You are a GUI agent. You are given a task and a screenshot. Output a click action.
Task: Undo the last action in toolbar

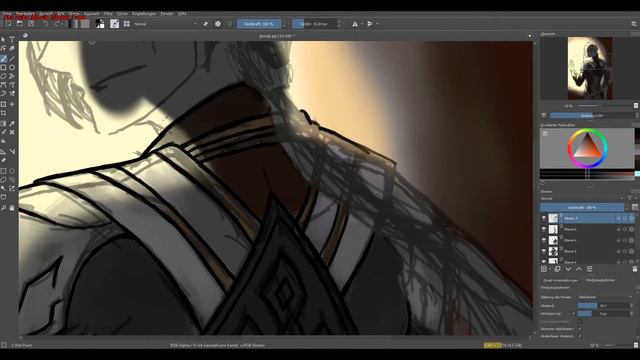coord(45,24)
